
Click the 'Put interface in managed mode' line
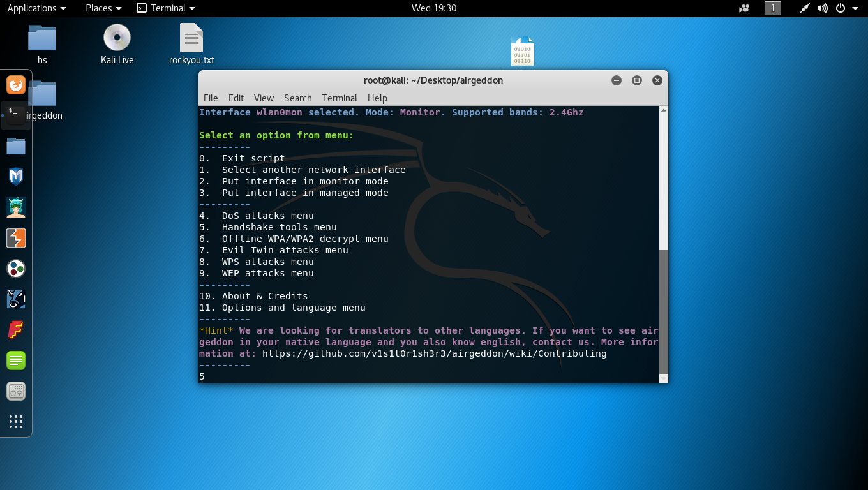tap(294, 193)
